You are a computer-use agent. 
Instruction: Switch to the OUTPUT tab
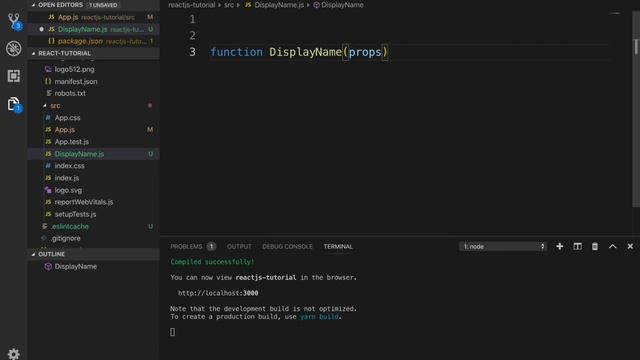click(x=239, y=247)
